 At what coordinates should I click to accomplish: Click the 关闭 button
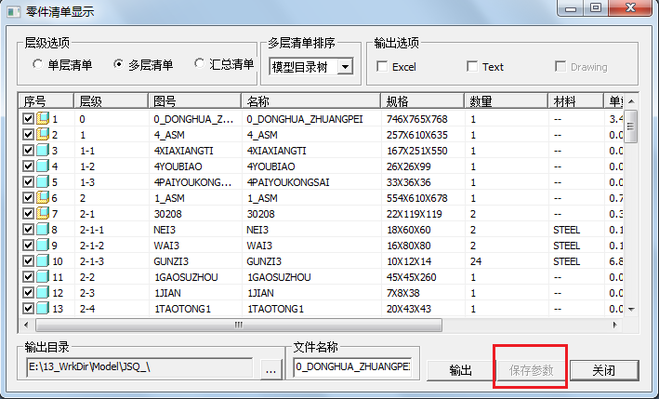[x=604, y=370]
